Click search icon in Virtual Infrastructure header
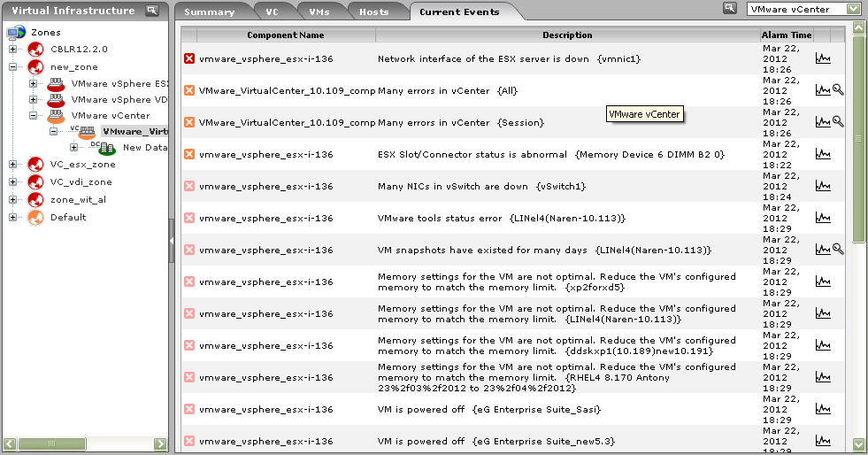This screenshot has width=868, height=455. (x=151, y=10)
